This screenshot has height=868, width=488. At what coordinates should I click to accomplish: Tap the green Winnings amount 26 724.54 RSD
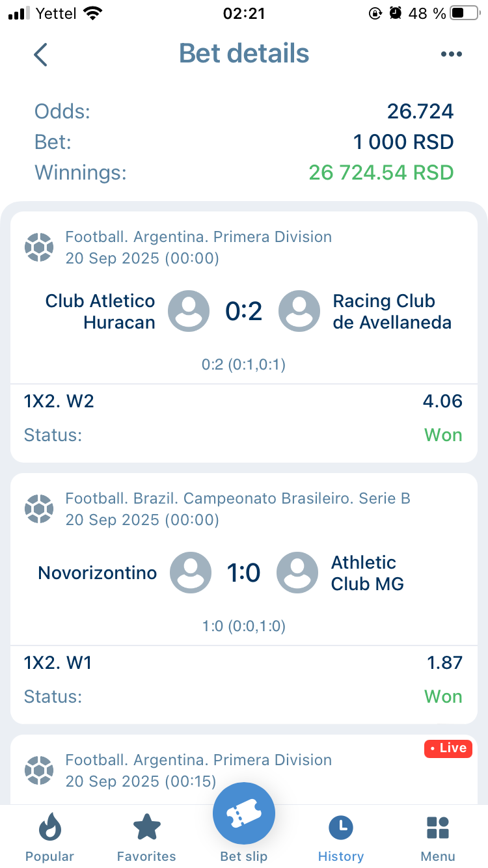[381, 172]
